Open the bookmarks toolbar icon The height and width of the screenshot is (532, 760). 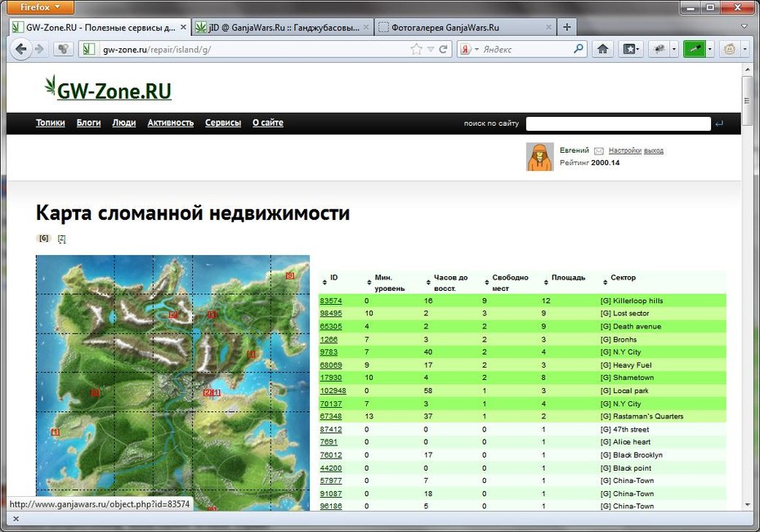pos(631,49)
